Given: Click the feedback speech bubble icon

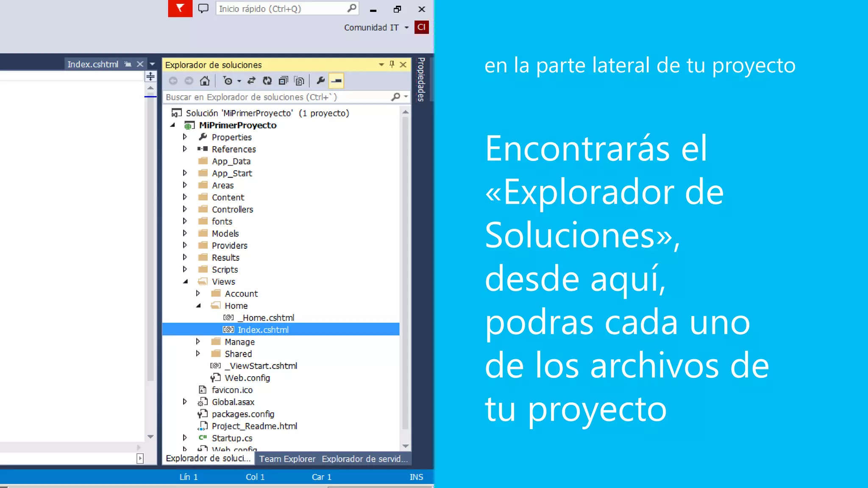Looking at the screenshot, I should click(x=203, y=8).
